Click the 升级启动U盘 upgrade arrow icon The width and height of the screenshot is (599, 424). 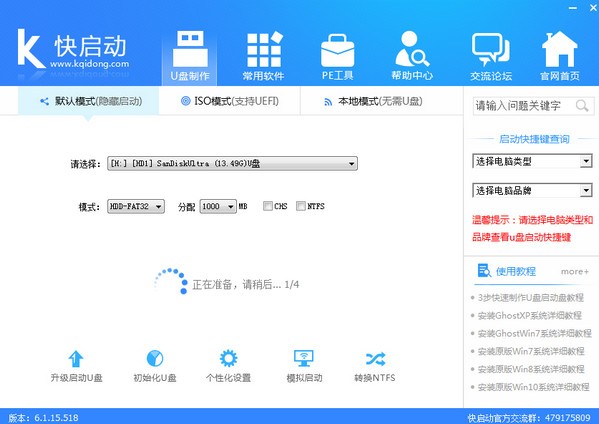pos(76,359)
